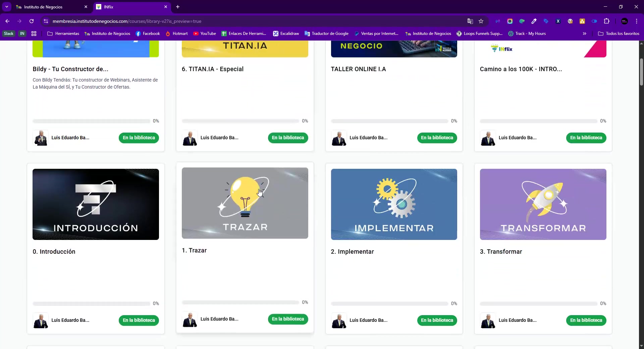Image resolution: width=644 pixels, height=349 pixels.
Task: Switch to the Instituto de Negocios tab
Action: click(x=43, y=7)
